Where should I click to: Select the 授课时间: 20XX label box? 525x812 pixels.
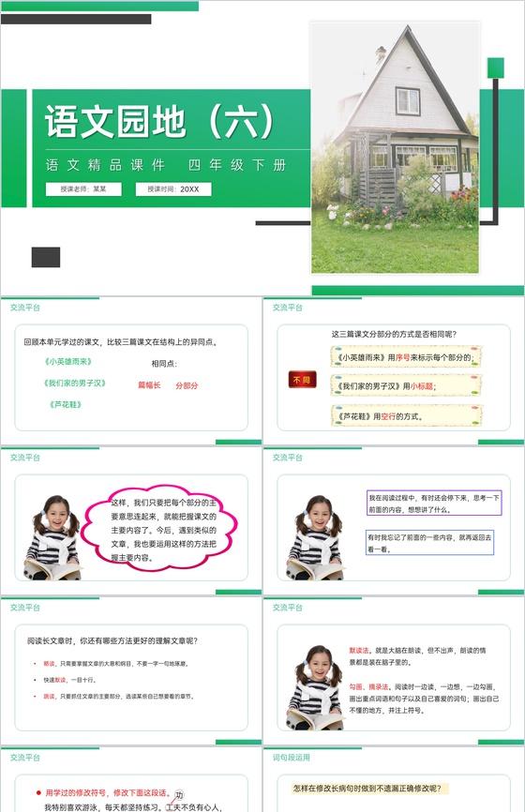[x=173, y=189]
